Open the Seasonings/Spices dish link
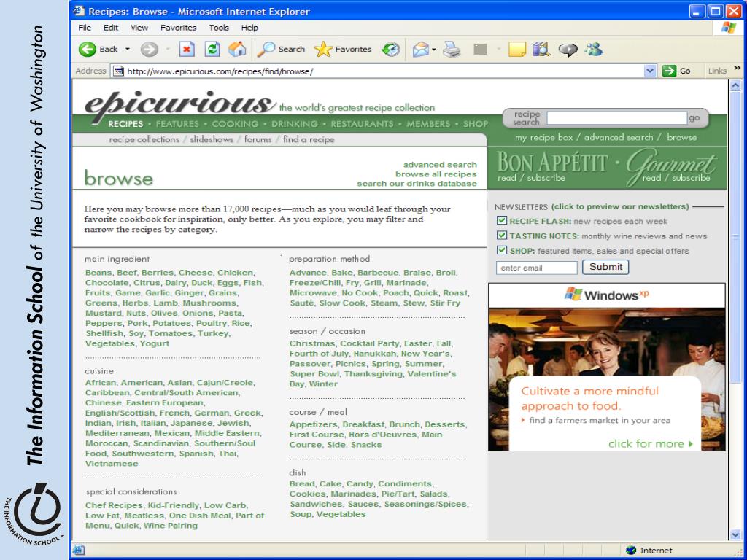Viewport: 747px width, 560px height. (x=426, y=504)
